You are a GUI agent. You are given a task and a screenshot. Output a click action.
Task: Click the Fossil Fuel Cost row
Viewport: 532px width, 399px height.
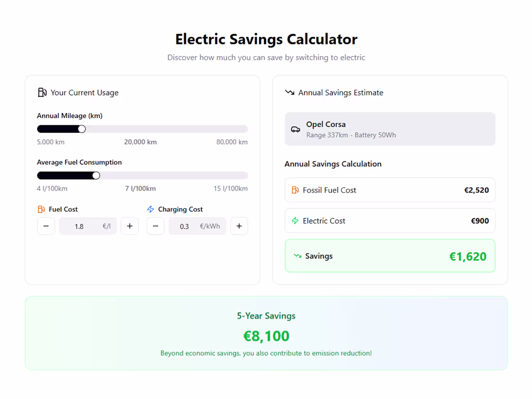click(x=390, y=190)
